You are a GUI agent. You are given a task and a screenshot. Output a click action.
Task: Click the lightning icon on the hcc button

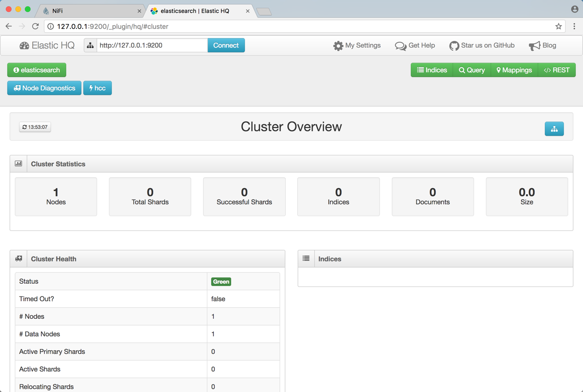92,88
